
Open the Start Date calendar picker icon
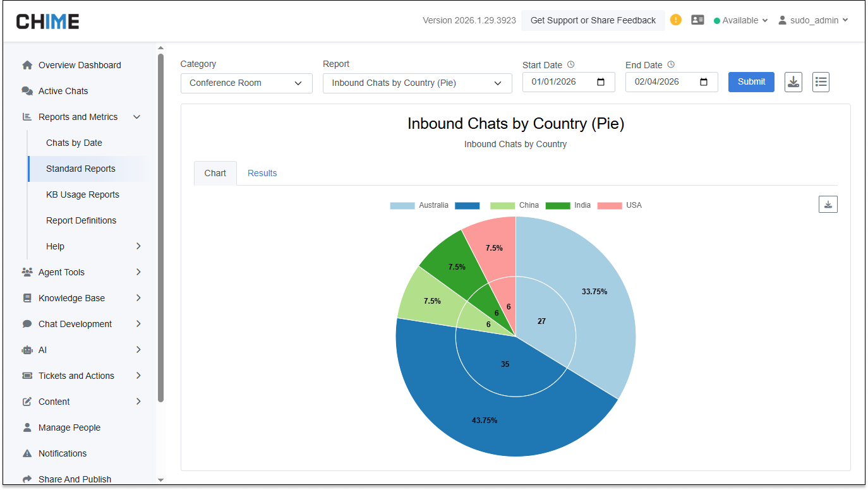601,82
